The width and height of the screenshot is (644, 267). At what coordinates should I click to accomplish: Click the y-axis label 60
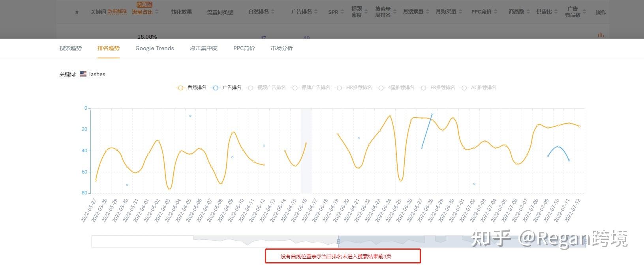84,172
